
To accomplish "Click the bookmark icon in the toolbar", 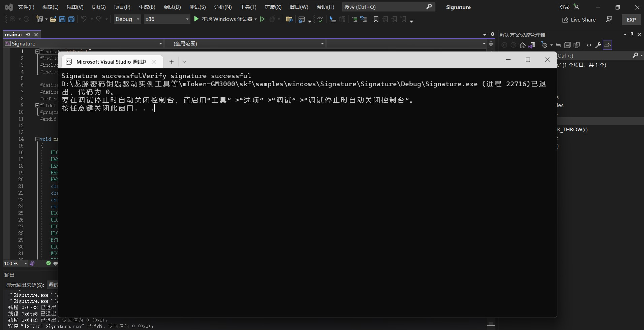I will tap(376, 19).
